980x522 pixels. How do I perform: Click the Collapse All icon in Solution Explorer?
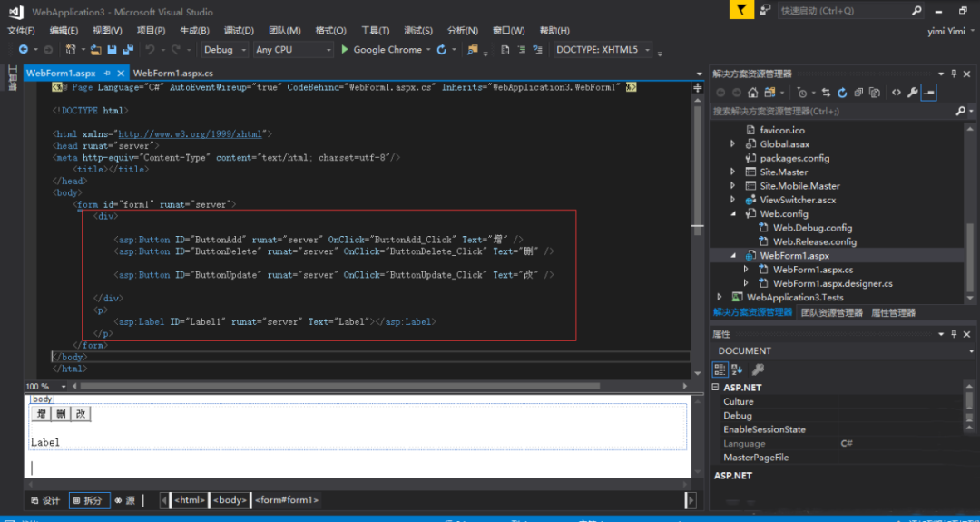click(857, 93)
